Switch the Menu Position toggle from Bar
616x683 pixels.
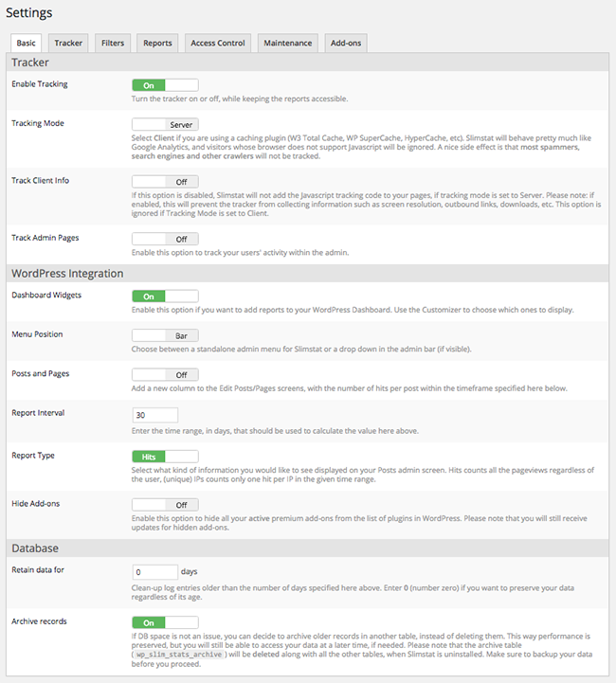tap(165, 334)
